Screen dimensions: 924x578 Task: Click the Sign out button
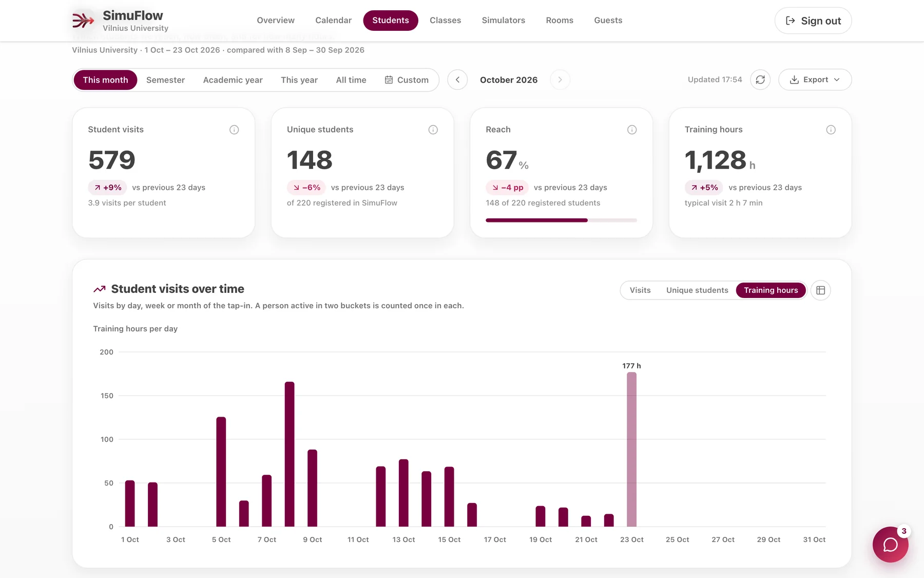point(813,21)
